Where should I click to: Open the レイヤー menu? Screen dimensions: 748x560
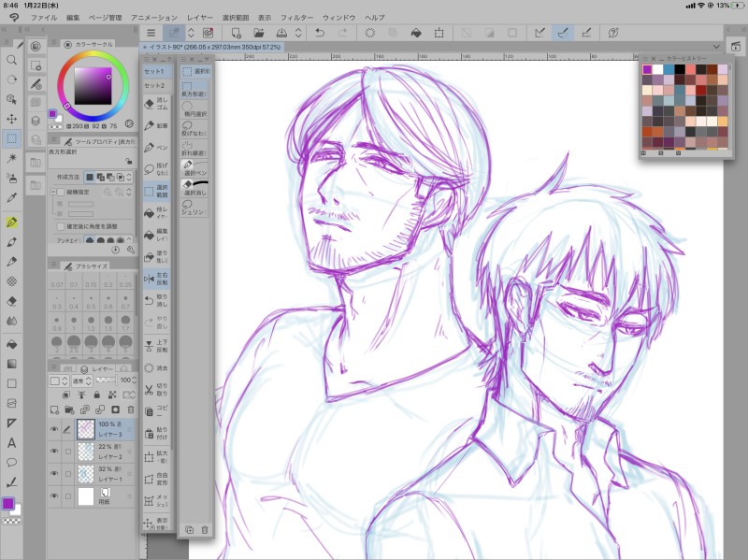(x=200, y=18)
